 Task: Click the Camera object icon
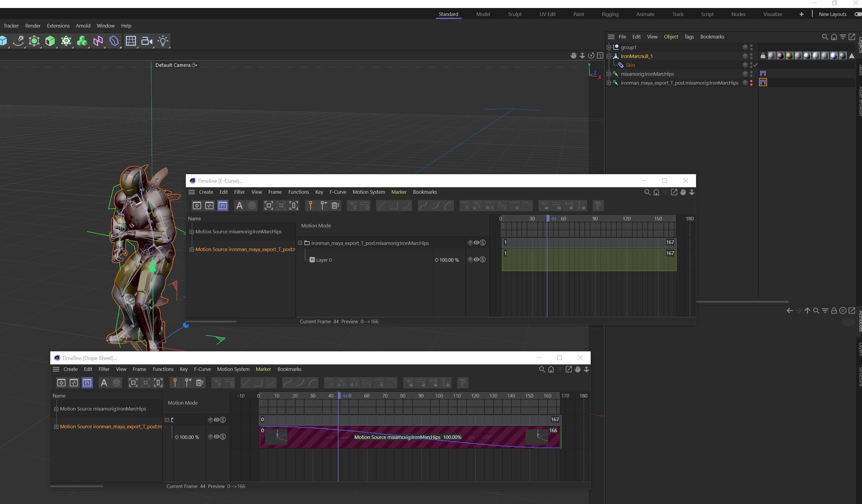click(x=146, y=41)
